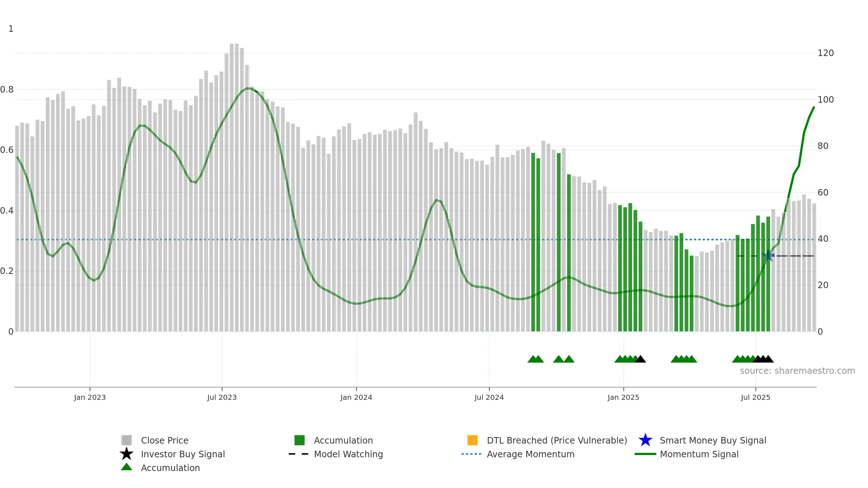Click the sharemaestro.com source text
Image resolution: width=868 pixels, height=488 pixels.
(797, 371)
